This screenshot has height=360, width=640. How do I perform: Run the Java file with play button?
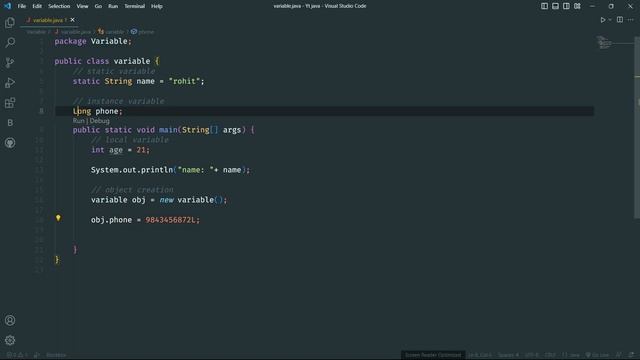click(602, 20)
